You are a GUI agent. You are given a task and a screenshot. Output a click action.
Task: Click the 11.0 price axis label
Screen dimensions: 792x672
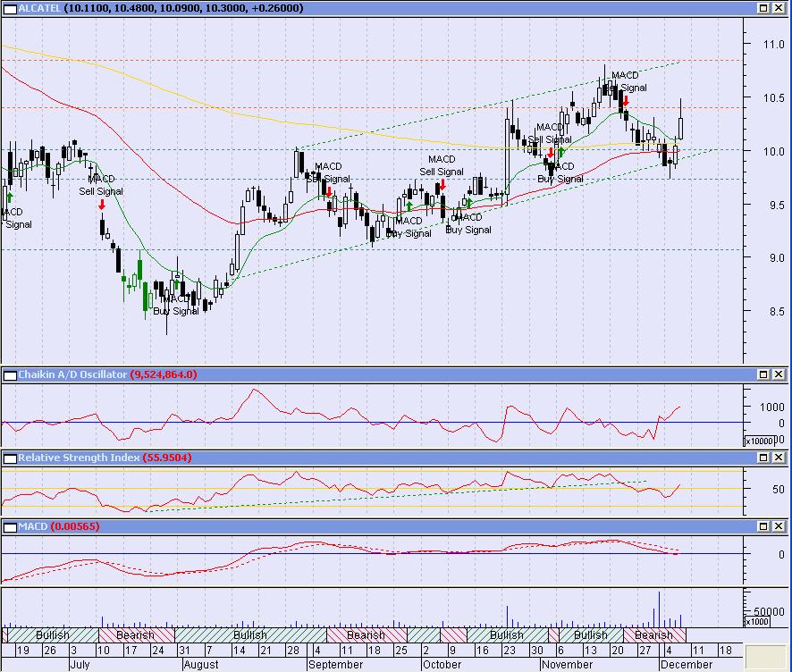pyautogui.click(x=773, y=45)
